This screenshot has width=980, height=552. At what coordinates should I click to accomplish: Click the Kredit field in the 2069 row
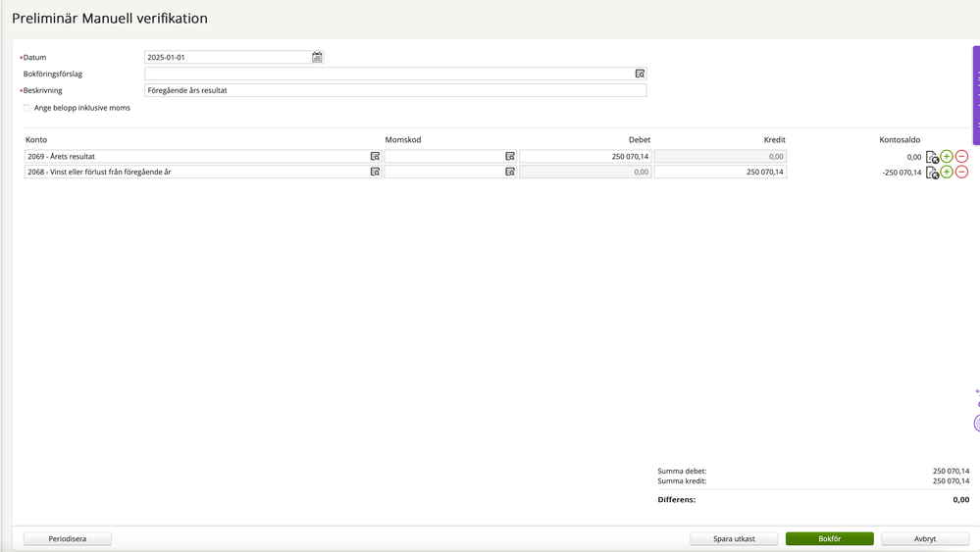[x=720, y=156]
